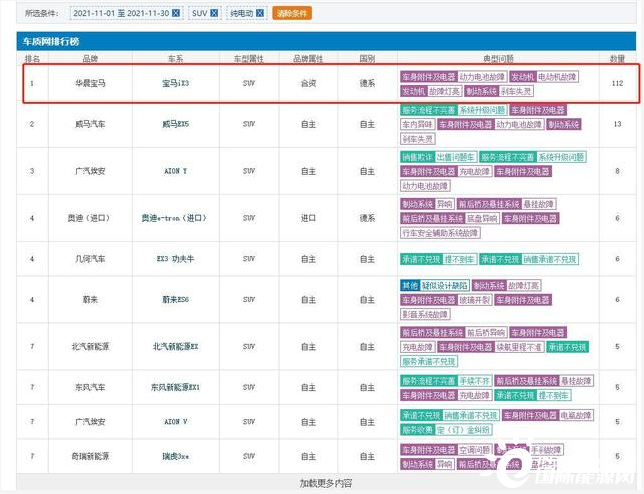Click the 刹车失灵 tag in 宝马iX3 row
644x494 pixels.
coord(516,91)
